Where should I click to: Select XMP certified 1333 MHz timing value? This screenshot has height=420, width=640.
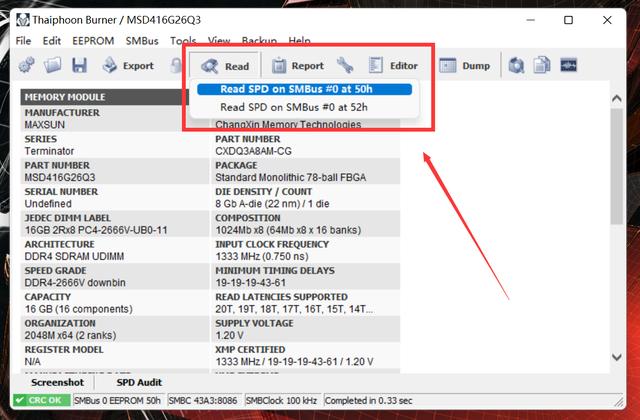coord(294,362)
